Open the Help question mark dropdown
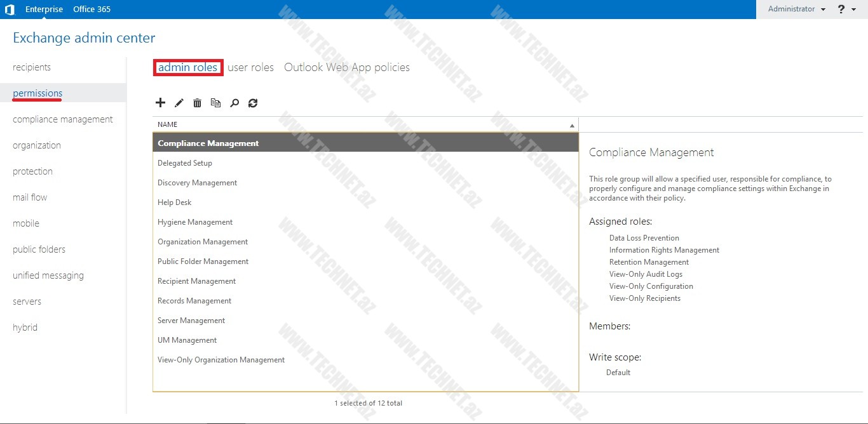Screen dimensions: 868x424 click(846, 10)
